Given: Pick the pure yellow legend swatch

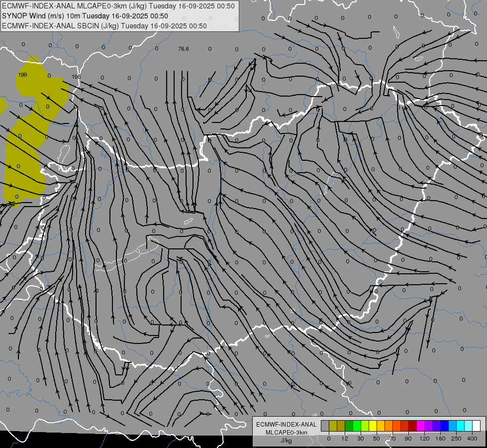Looking at the screenshot, I should point(373,426).
